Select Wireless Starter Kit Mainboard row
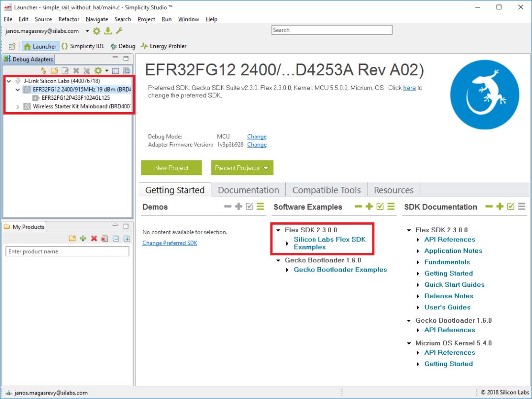532x399 pixels. [x=81, y=106]
